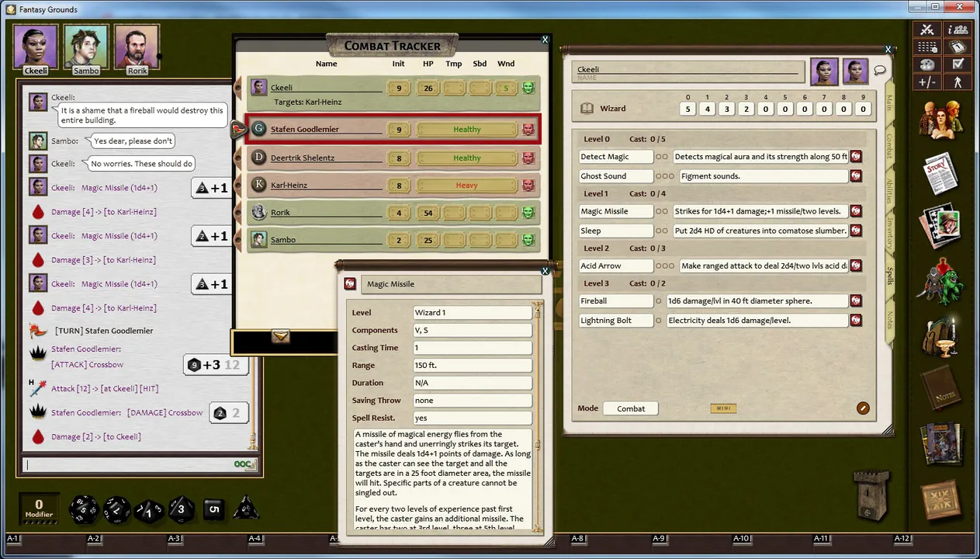This screenshot has height=559, width=980.
Task: Open the Story pages sidebar icon
Action: click(941, 174)
